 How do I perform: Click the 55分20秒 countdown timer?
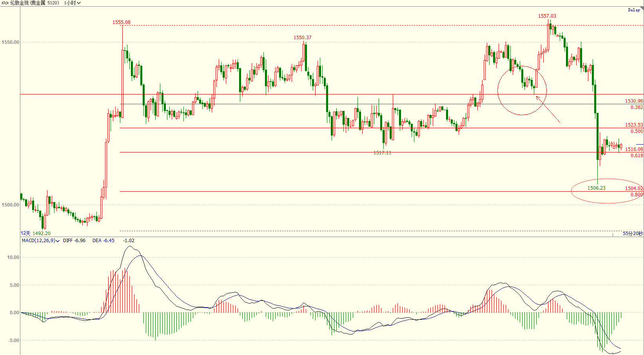click(633, 234)
